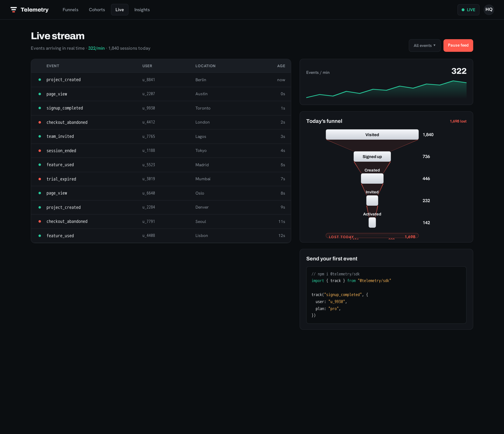Click the Mumbai location cell
The height and width of the screenshot is (434, 504).
203,179
